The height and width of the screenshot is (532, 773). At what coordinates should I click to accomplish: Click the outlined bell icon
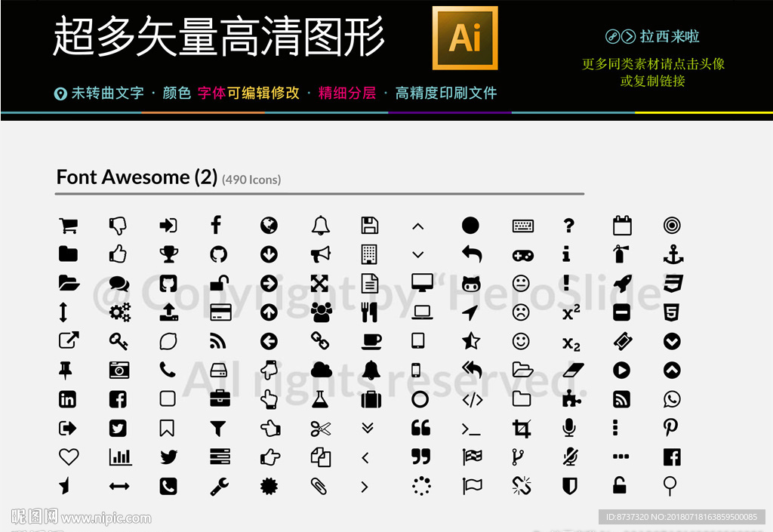coord(320,226)
